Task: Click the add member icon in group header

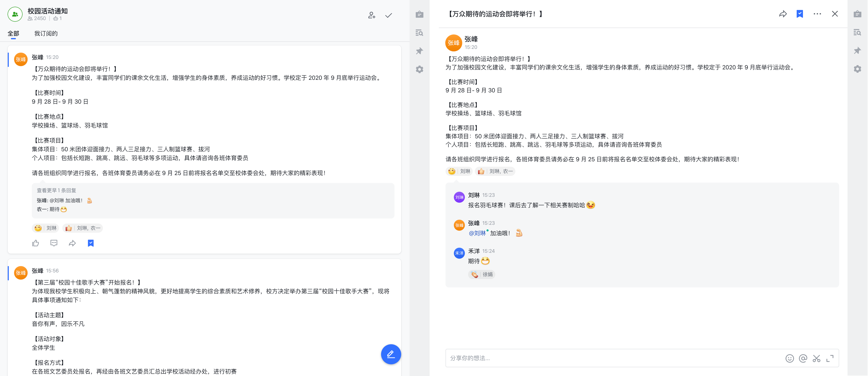Action: click(x=371, y=15)
